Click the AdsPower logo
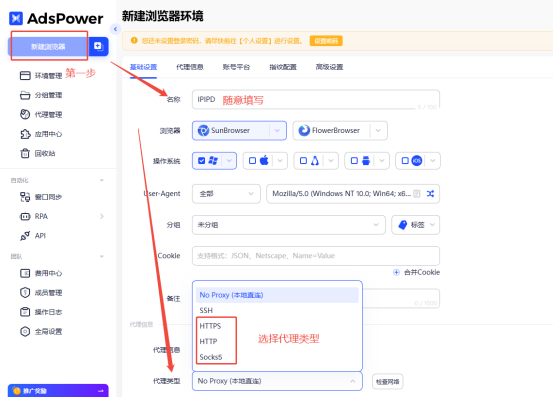Image resolution: width=554 pixels, height=397 pixels. point(56,18)
